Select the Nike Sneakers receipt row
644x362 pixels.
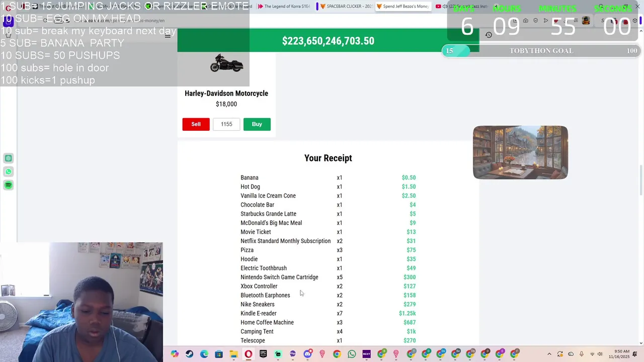(328, 304)
